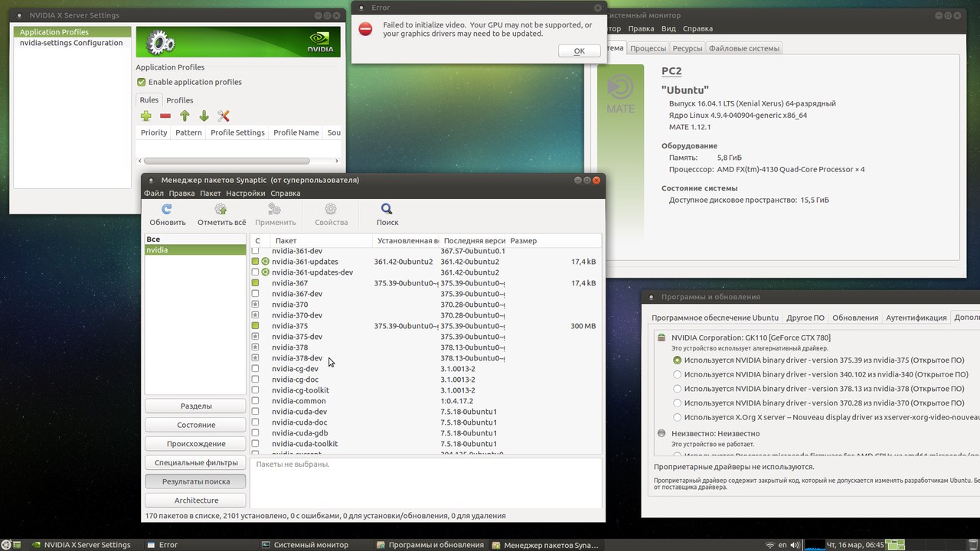This screenshot has width=980, height=551.
Task: Open Вид menu in System Monitor
Action: pos(668,29)
